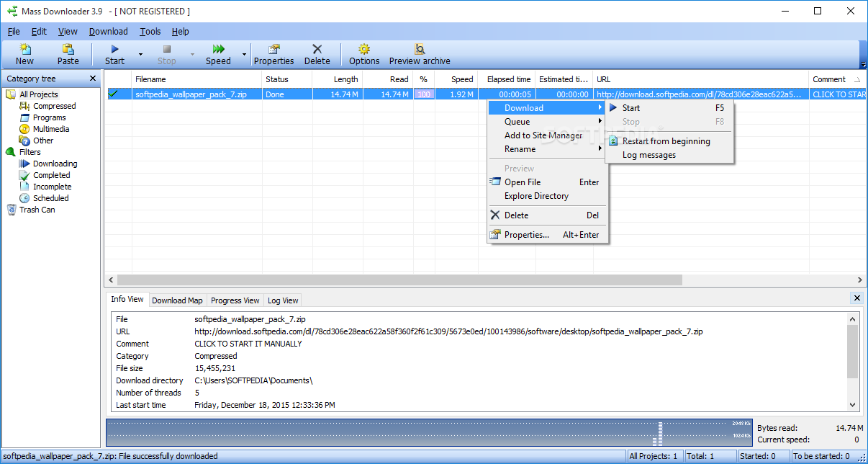Choose Explore Directory in the context menu
Image resolution: width=868 pixels, height=464 pixels.
tap(548, 196)
